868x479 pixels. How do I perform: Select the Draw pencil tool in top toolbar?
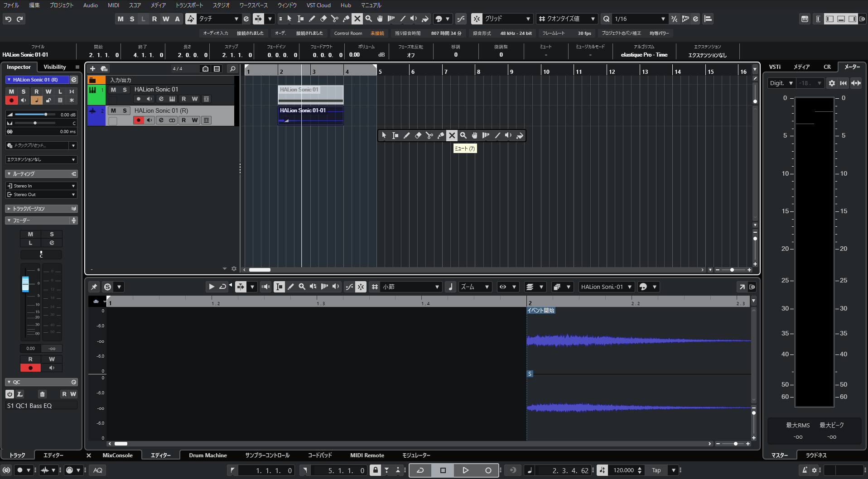312,19
